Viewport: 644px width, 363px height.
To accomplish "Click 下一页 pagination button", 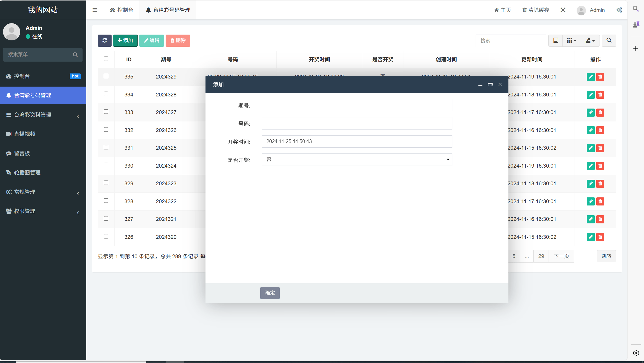I will pyautogui.click(x=562, y=256).
